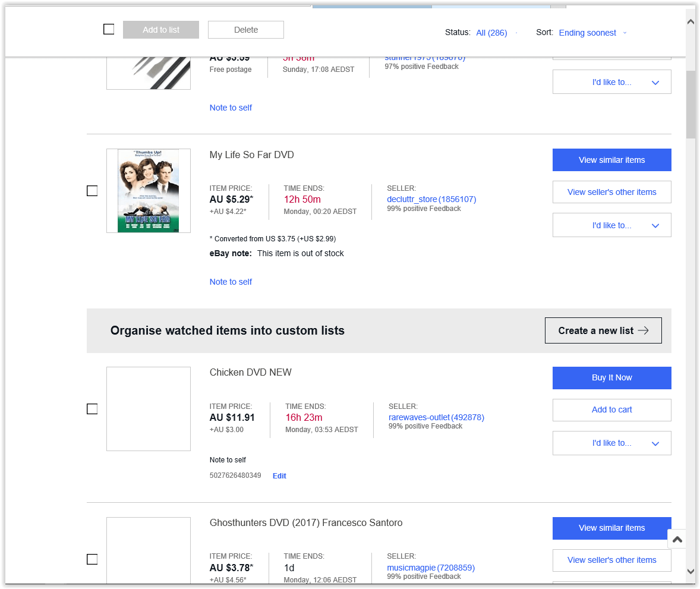The image size is (700, 589).
Task: Open I'd like to dropdown for My Life So Far
Action: [x=611, y=225]
